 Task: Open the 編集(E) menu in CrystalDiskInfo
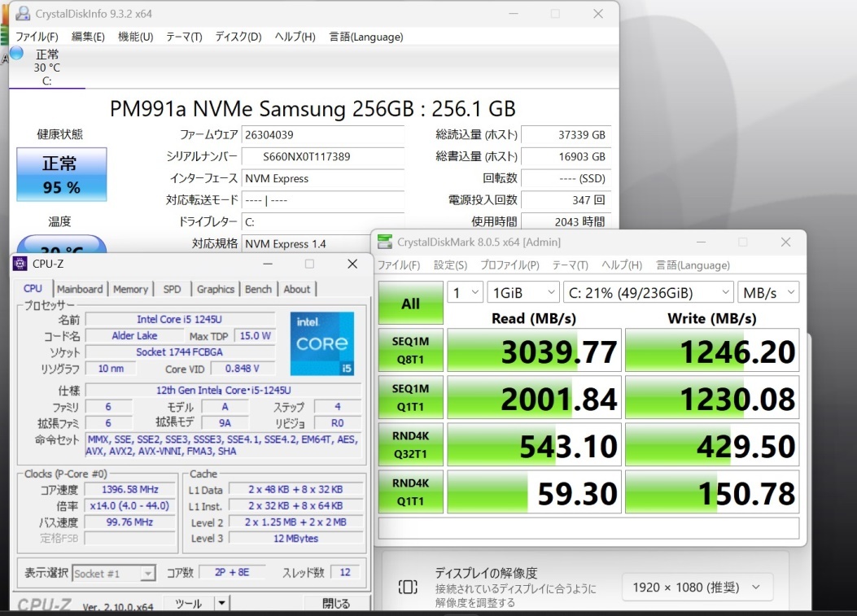[88, 37]
